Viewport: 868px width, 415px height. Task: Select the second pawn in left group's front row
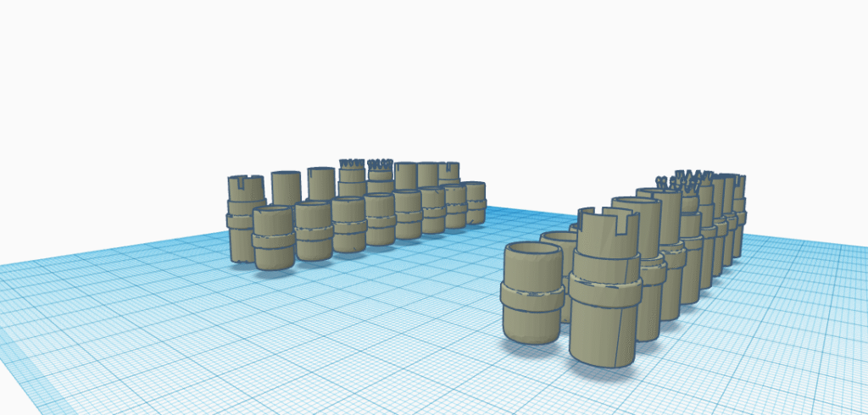click(313, 232)
